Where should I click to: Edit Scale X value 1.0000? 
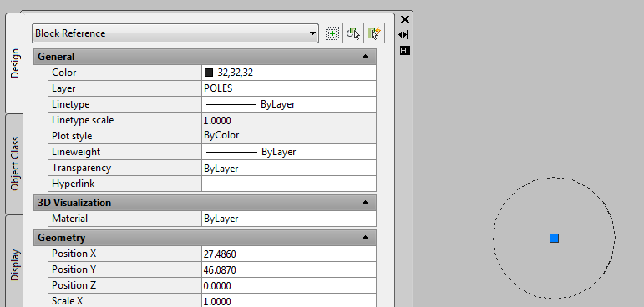[x=289, y=301]
